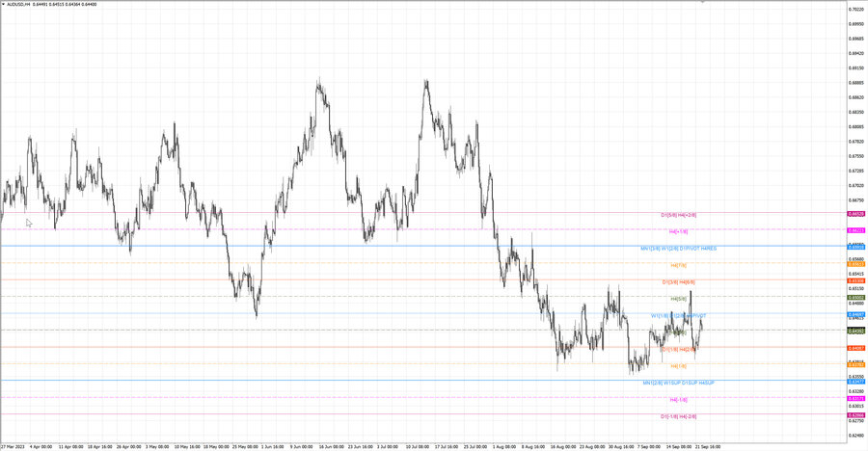Screen dimensions: 868x451
Task: Select the orange 'H4[7/8]' level label
Action: tap(679, 266)
